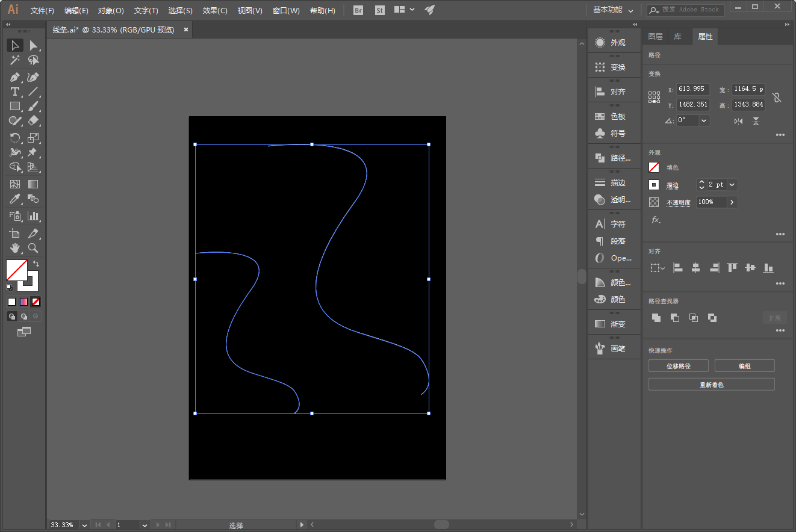Viewport: 796px width, 532px height.
Task: Pick the Rectangle tool
Action: pos(15,106)
